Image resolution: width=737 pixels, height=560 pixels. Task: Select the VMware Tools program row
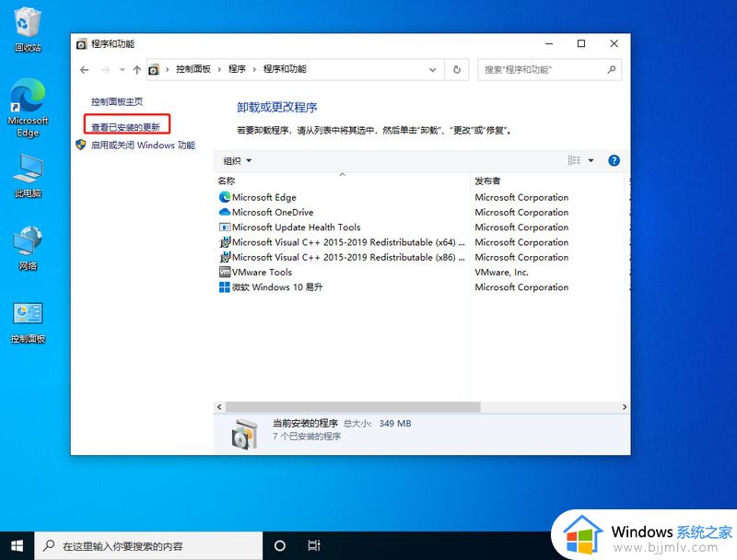point(422,272)
